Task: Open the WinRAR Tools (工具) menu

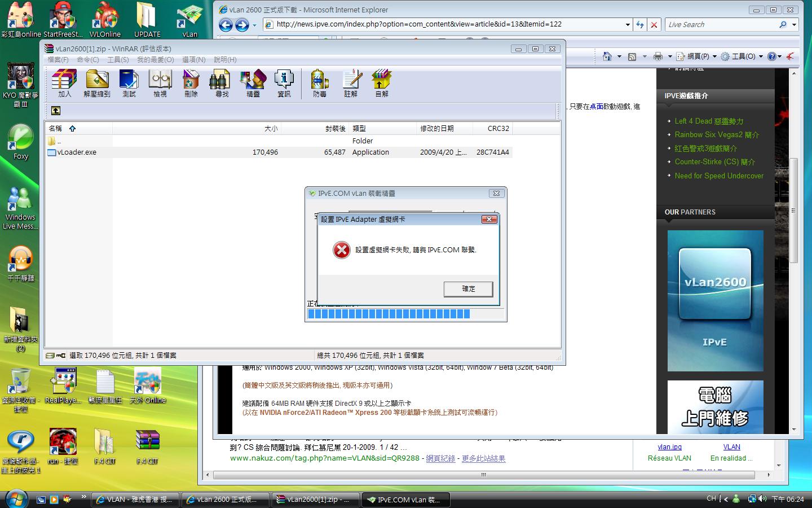Action: coord(118,60)
